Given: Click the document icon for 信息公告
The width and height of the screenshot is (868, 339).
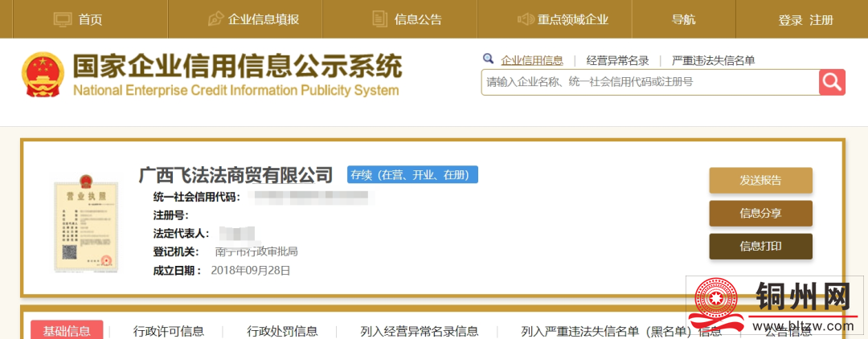Looking at the screenshot, I should (380, 19).
